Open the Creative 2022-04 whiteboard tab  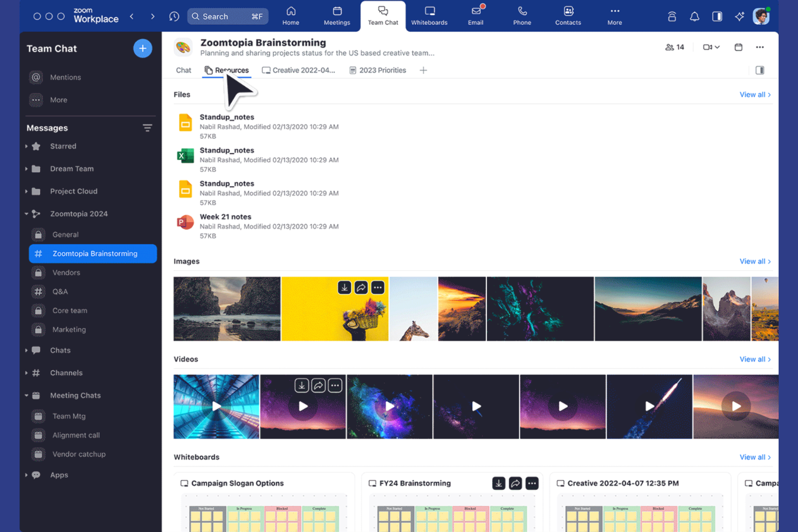(298, 70)
